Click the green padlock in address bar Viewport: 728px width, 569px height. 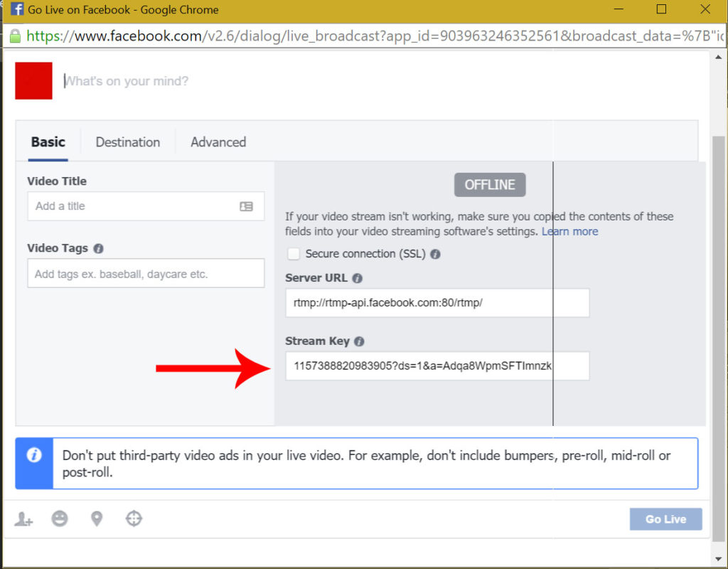tap(15, 36)
